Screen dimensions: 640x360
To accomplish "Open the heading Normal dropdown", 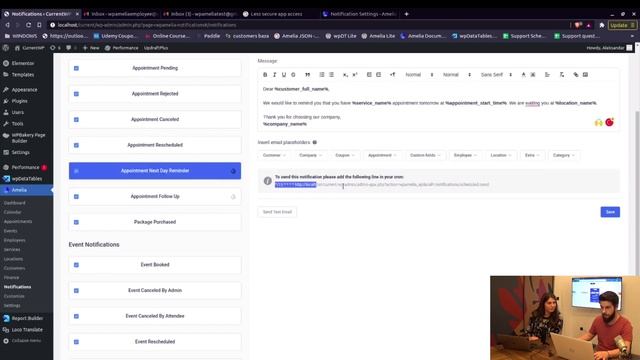I will [419, 75].
